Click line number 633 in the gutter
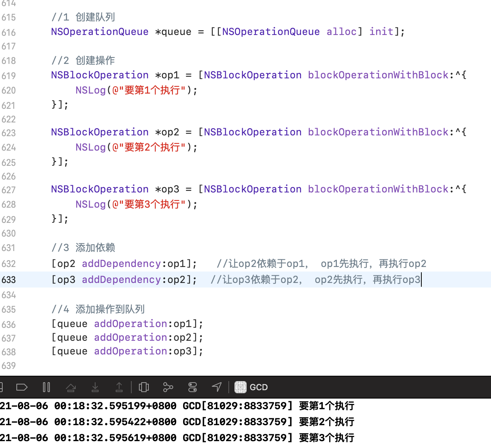 (9, 280)
